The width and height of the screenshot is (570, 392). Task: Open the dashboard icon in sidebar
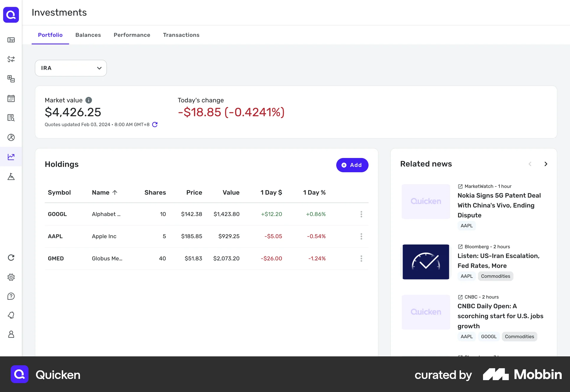(11, 40)
